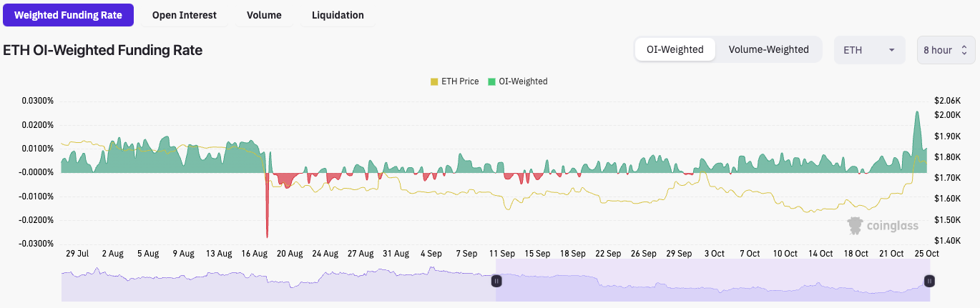Switch to OI-Weighted mode
Viewport: 980px width, 308px height.
click(675, 50)
